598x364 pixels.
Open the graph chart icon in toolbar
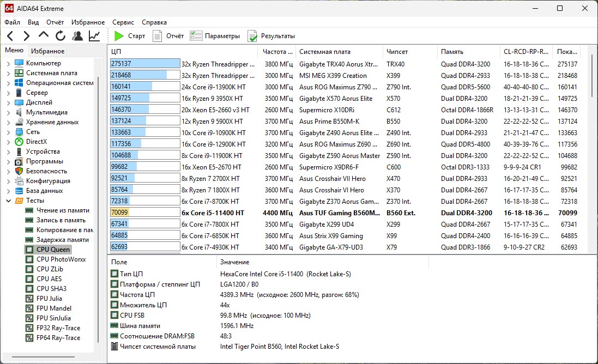click(94, 36)
